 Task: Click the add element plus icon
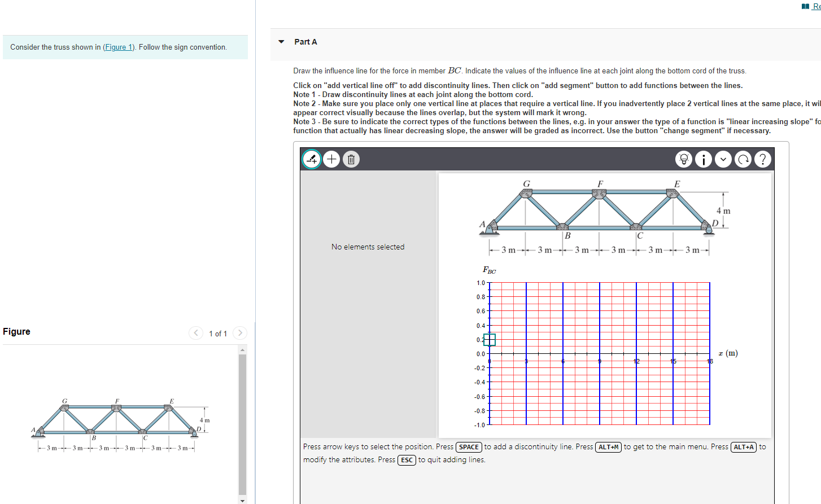pyautogui.click(x=331, y=159)
